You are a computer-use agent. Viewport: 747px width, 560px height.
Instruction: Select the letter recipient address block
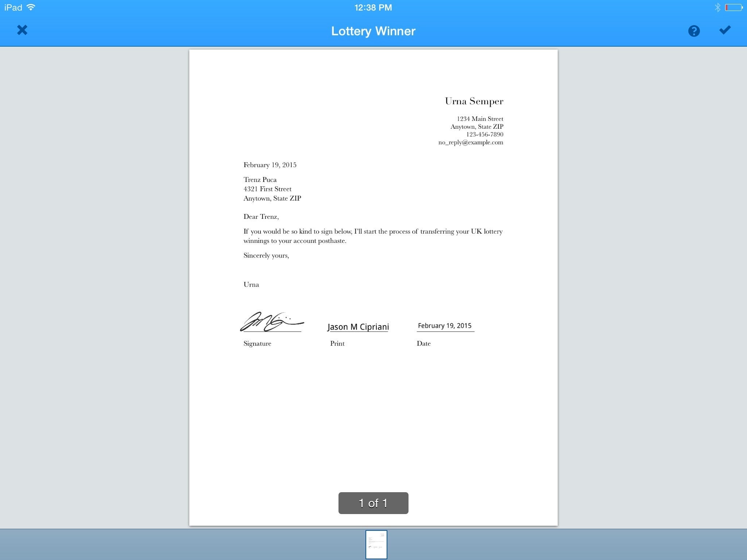point(272,189)
